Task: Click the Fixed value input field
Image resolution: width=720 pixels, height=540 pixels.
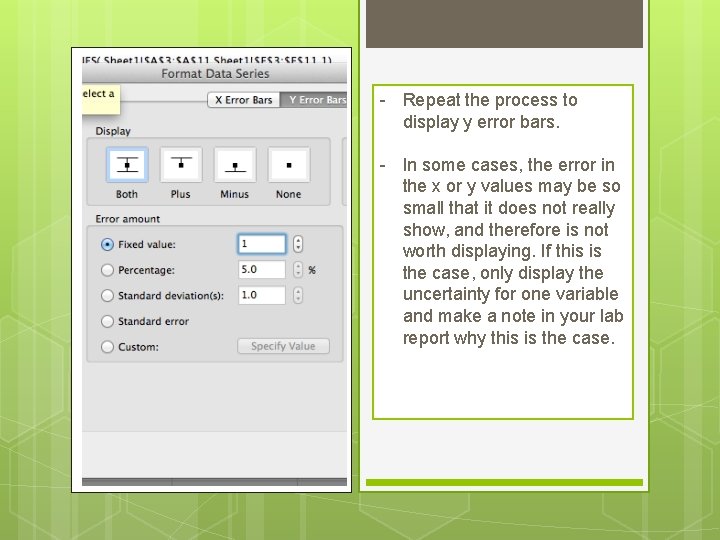Action: [x=262, y=244]
